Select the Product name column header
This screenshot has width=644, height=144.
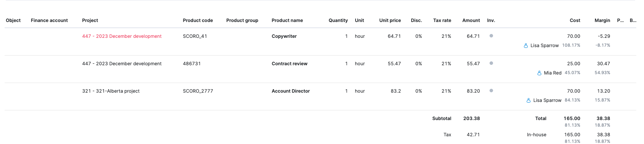point(287,20)
